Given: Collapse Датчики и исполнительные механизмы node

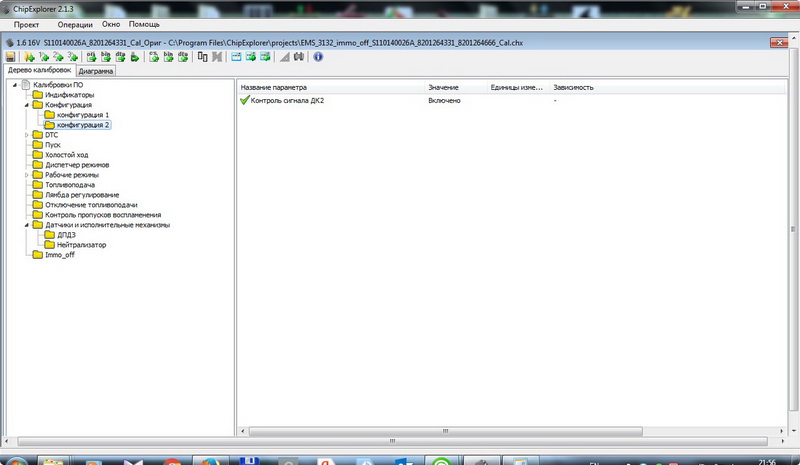Looking at the screenshot, I should click(x=26, y=225).
